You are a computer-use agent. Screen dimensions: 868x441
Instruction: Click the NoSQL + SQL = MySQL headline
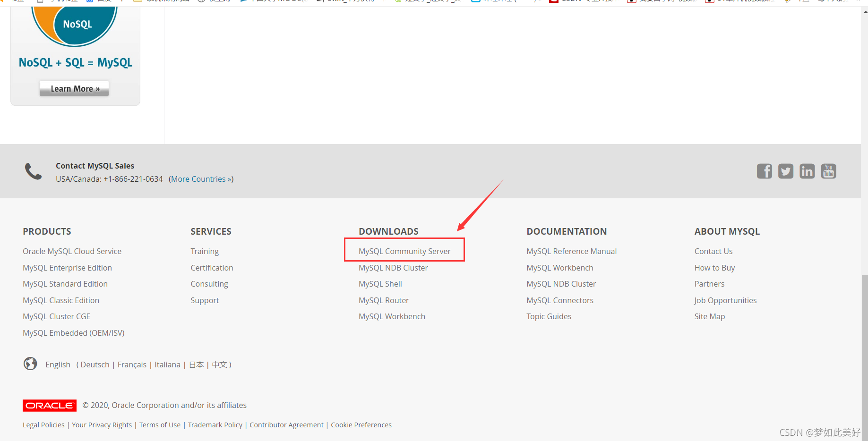(75, 63)
